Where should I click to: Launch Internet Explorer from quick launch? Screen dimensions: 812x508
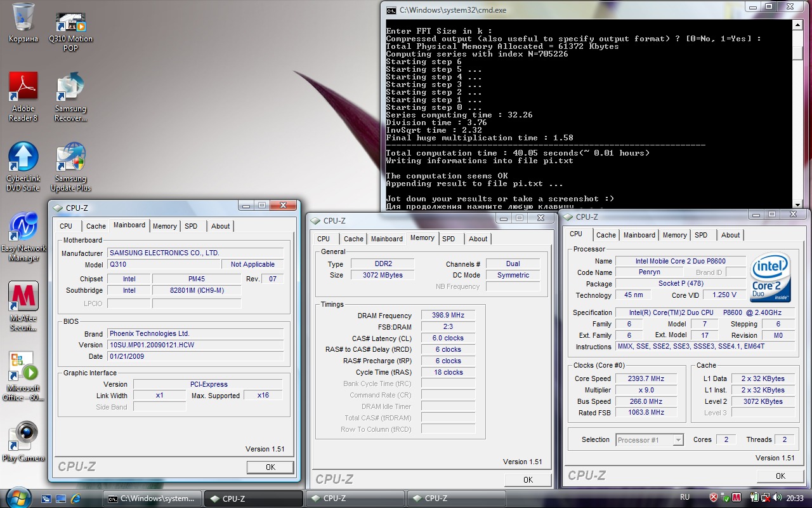pos(76,498)
